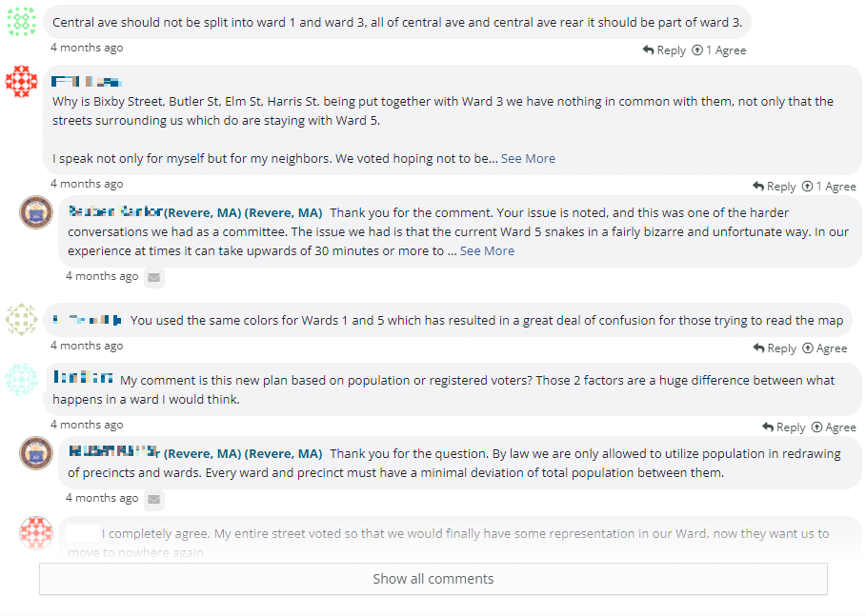Image resolution: width=866 pixels, height=616 pixels.
Task: Show all comments
Action: click(433, 579)
